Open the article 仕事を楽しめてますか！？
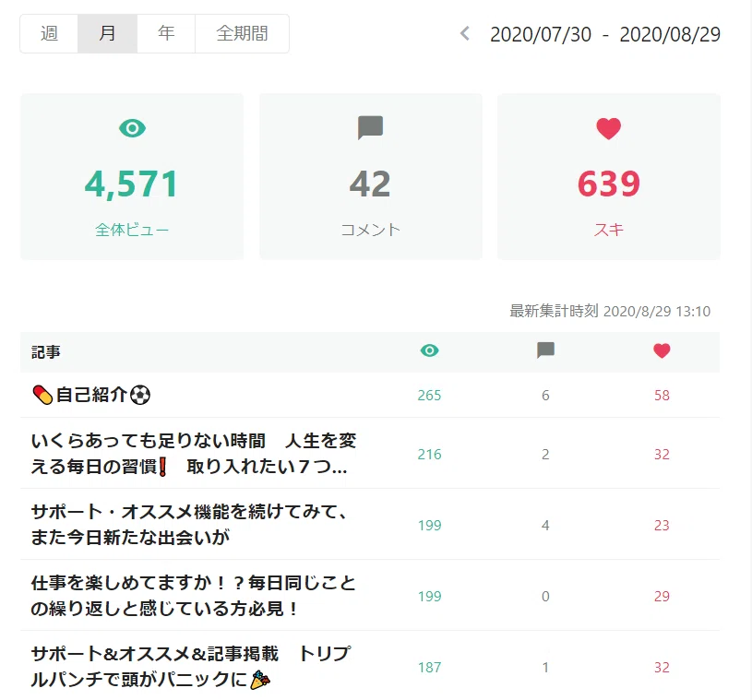This screenshot has width=752, height=700. click(194, 596)
